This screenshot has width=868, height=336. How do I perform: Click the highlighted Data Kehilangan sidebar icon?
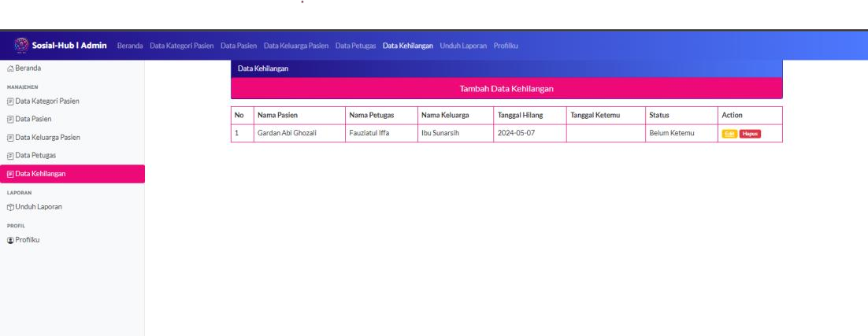point(6,174)
